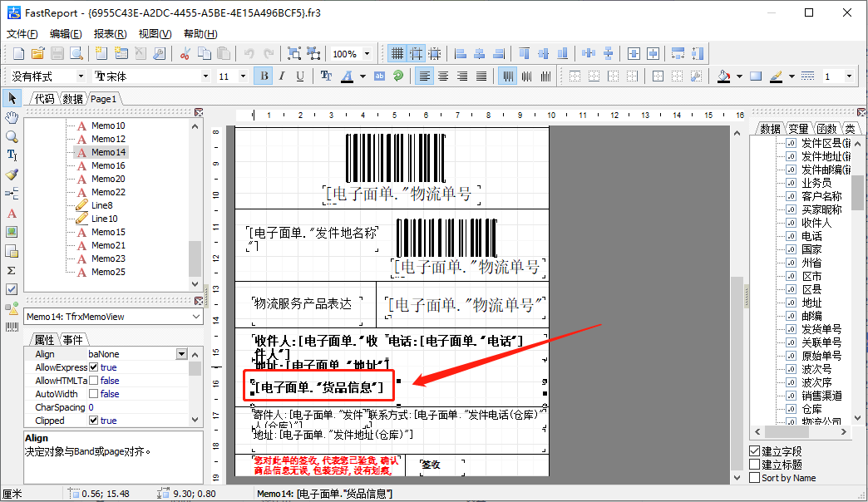This screenshot has width=868, height=502.
Task: Open the font color dropdown arrow
Action: coord(362,76)
